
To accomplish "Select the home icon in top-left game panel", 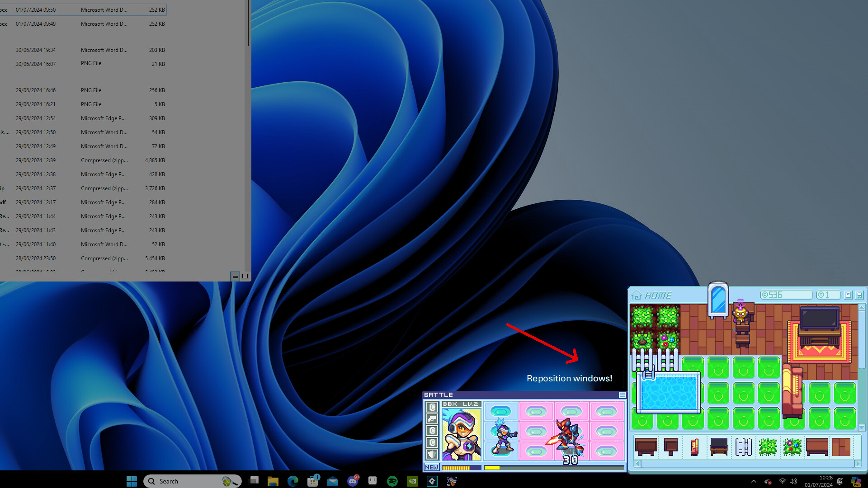I will [636, 295].
